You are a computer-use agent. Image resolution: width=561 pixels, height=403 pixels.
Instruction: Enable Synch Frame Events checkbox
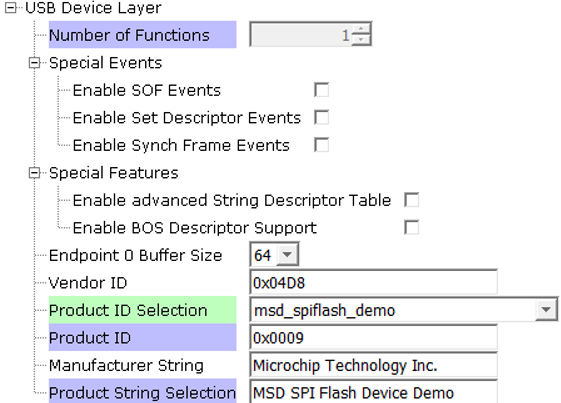pyautogui.click(x=321, y=145)
